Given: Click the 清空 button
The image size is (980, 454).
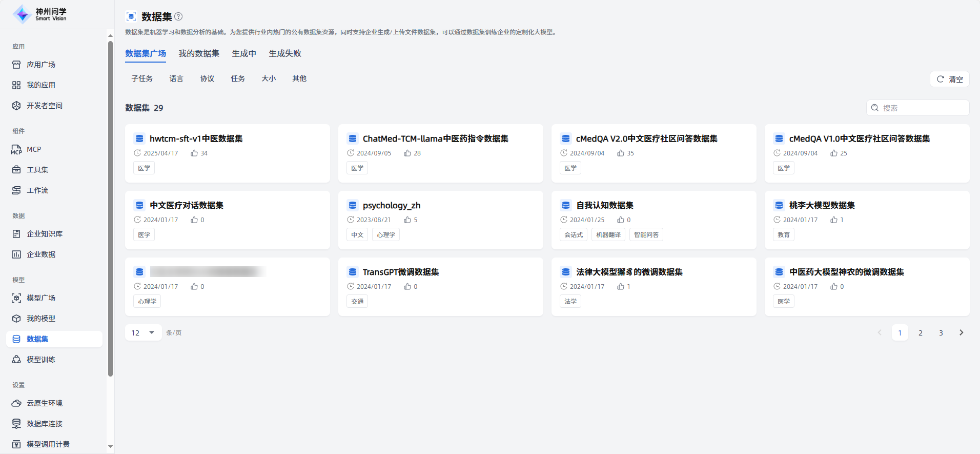Looking at the screenshot, I should point(949,80).
